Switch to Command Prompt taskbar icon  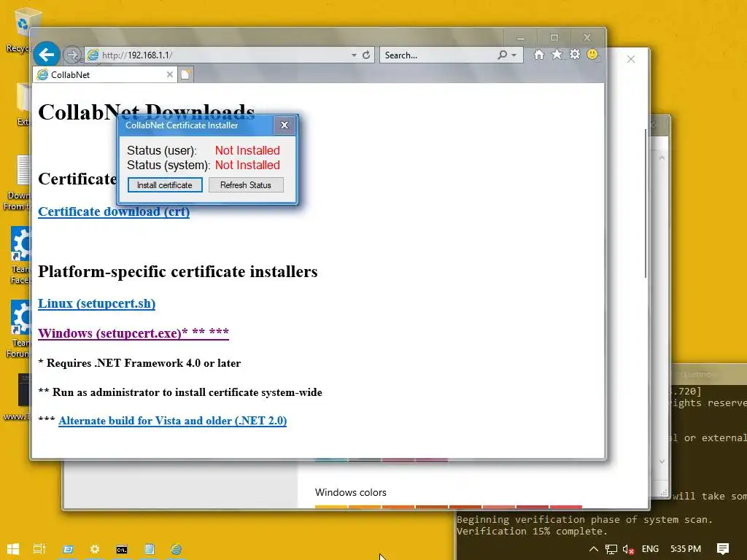[x=122, y=549]
